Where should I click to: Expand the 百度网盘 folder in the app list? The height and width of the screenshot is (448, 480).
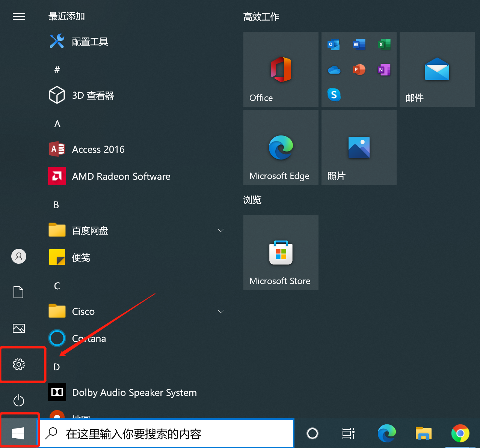[x=220, y=230]
